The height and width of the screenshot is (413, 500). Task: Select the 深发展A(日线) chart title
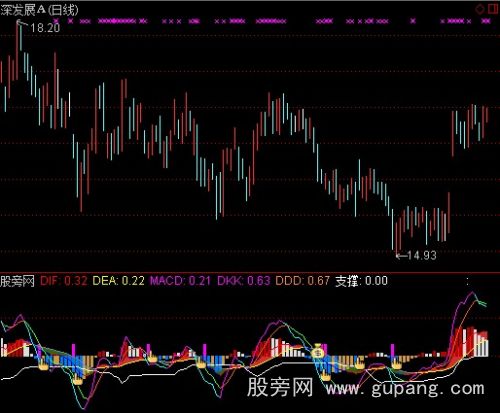[x=39, y=10]
